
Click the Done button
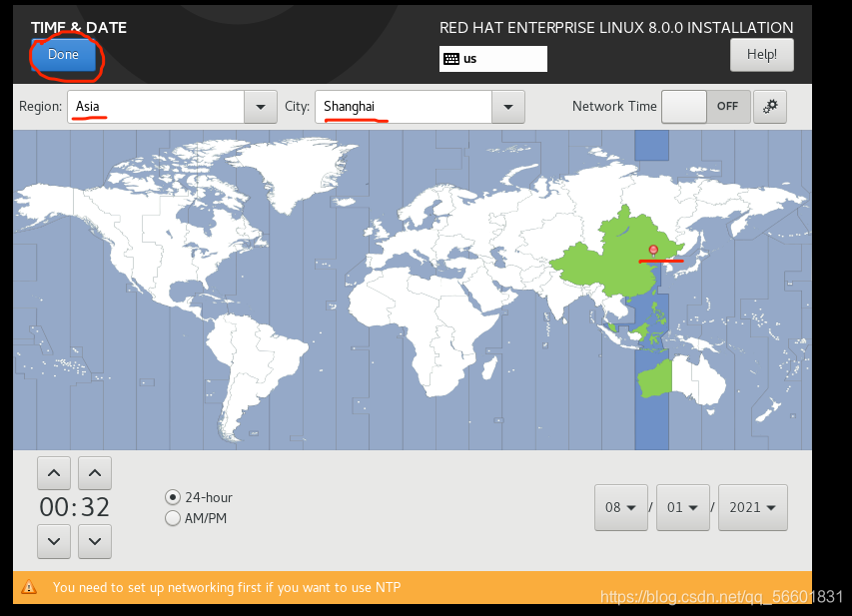(x=64, y=55)
